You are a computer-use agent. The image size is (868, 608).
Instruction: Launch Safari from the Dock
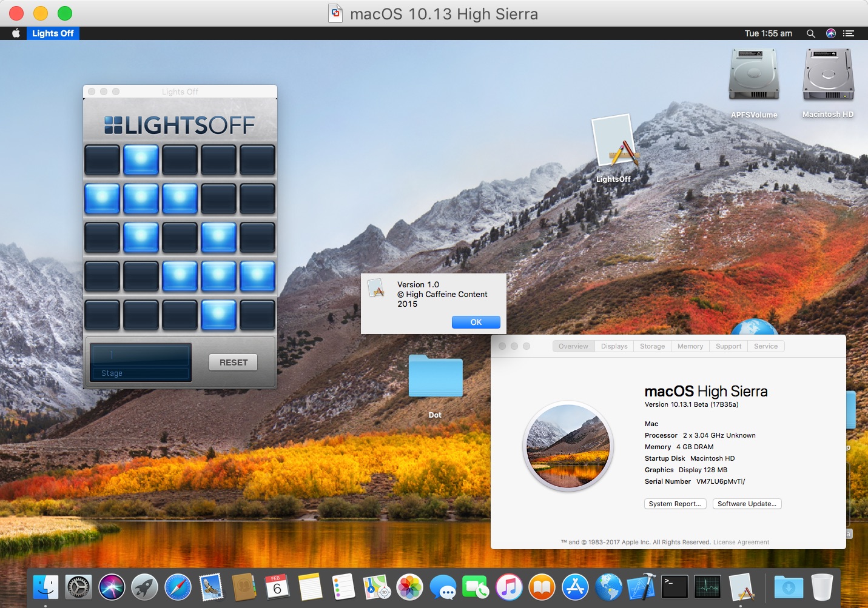coord(178,587)
